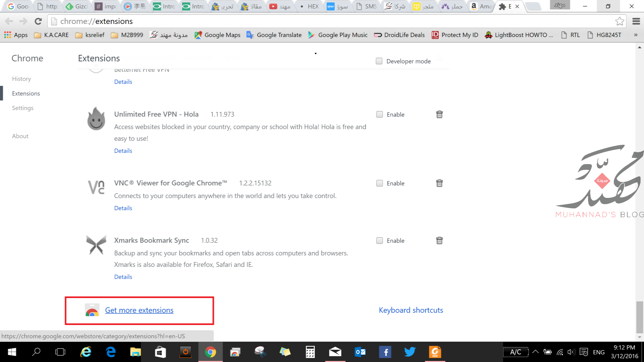Enable Xmarks Bookmark Sync extension
The width and height of the screenshot is (644, 362).
(x=380, y=241)
